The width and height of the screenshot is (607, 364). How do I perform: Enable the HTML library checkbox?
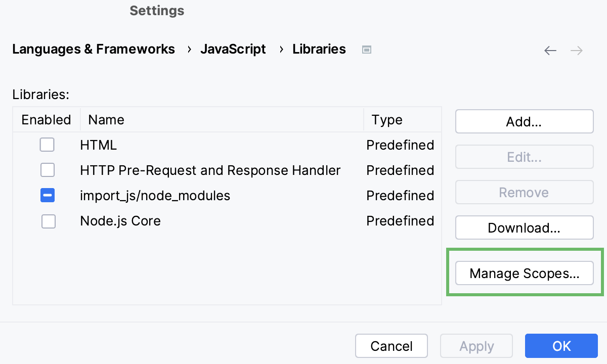tap(48, 145)
